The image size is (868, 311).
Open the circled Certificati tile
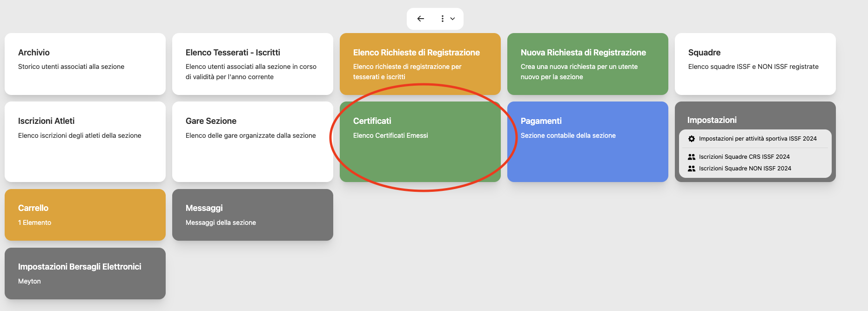click(420, 142)
